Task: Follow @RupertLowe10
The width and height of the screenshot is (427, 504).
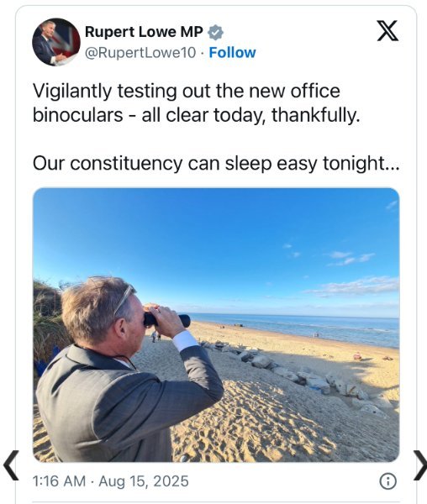Action: click(x=232, y=53)
